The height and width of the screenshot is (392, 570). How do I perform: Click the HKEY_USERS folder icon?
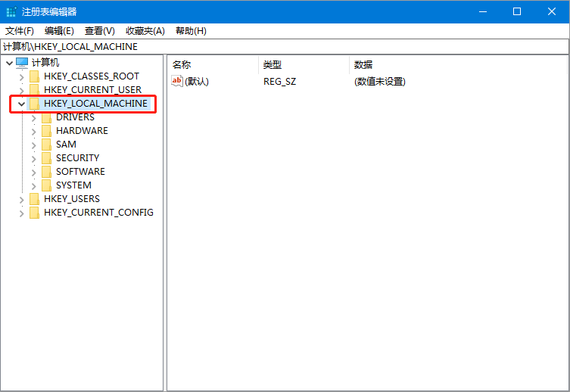click(x=35, y=199)
